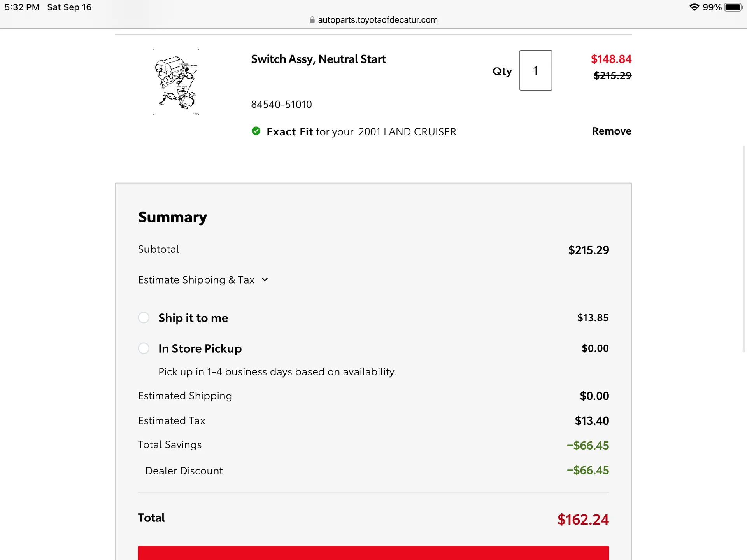Click the red checkout button below Total
The image size is (747, 560).
(x=373, y=553)
